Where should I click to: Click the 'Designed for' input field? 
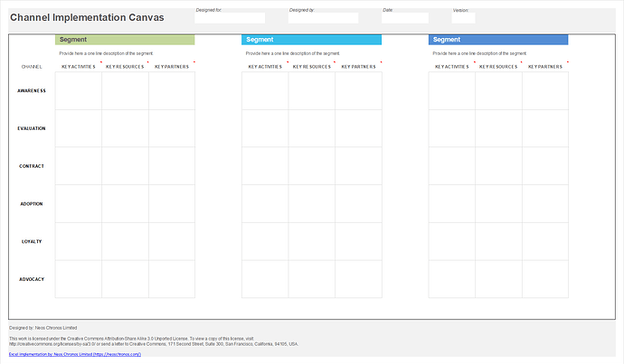230,18
